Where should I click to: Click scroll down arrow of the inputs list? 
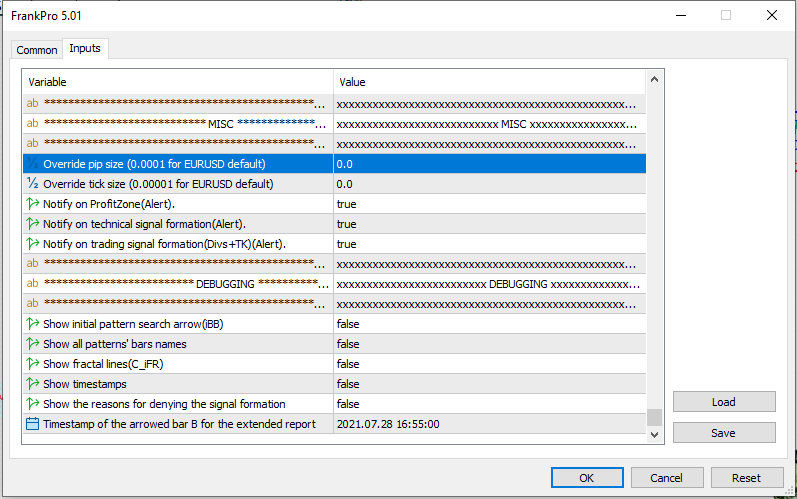point(654,435)
